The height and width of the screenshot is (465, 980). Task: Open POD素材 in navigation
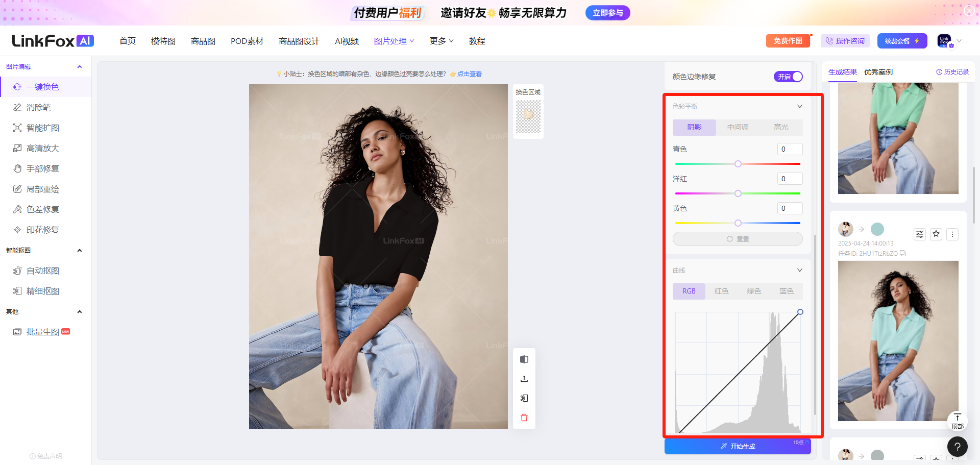247,41
